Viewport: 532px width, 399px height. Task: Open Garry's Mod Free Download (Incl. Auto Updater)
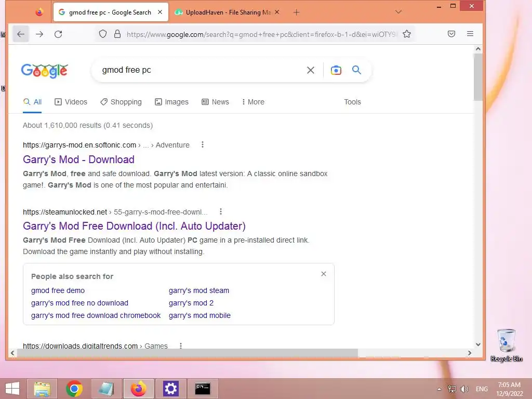pyautogui.click(x=135, y=226)
